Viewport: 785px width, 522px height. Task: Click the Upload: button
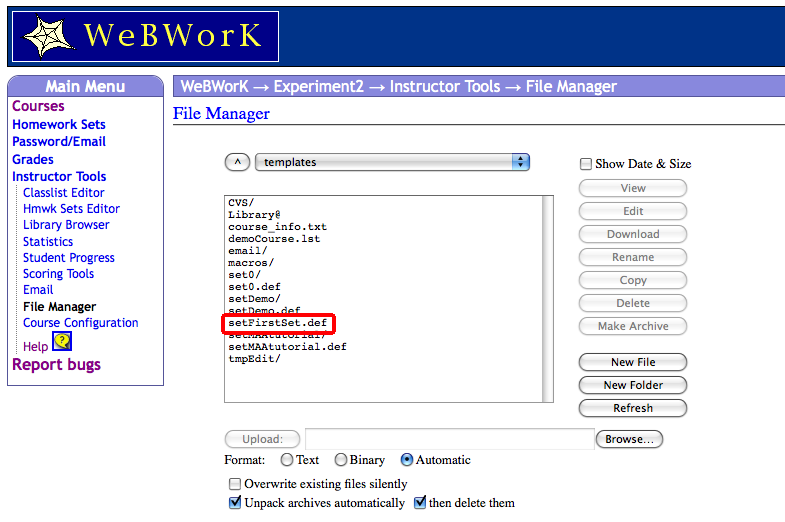[x=262, y=439]
